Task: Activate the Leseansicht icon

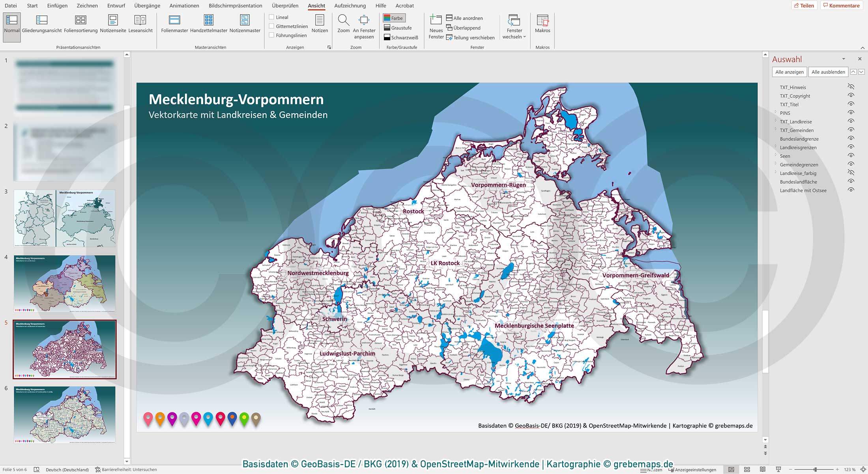Action: coord(140,24)
